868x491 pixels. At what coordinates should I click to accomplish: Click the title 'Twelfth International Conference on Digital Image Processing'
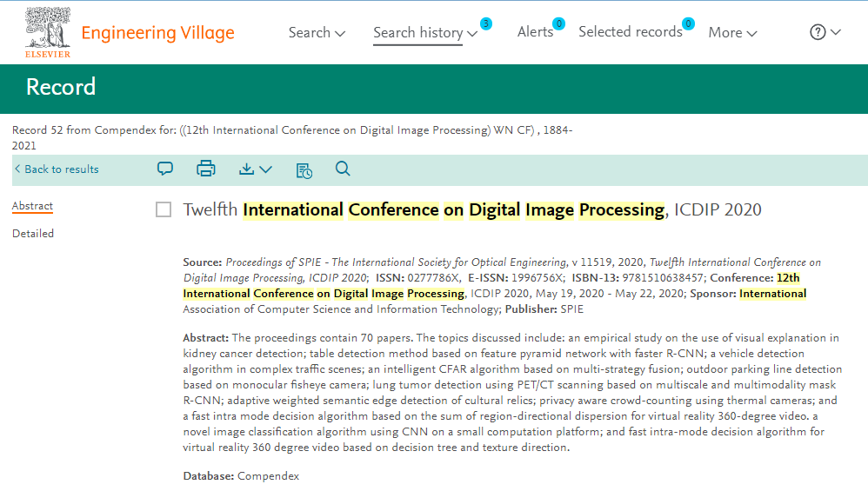pos(424,210)
